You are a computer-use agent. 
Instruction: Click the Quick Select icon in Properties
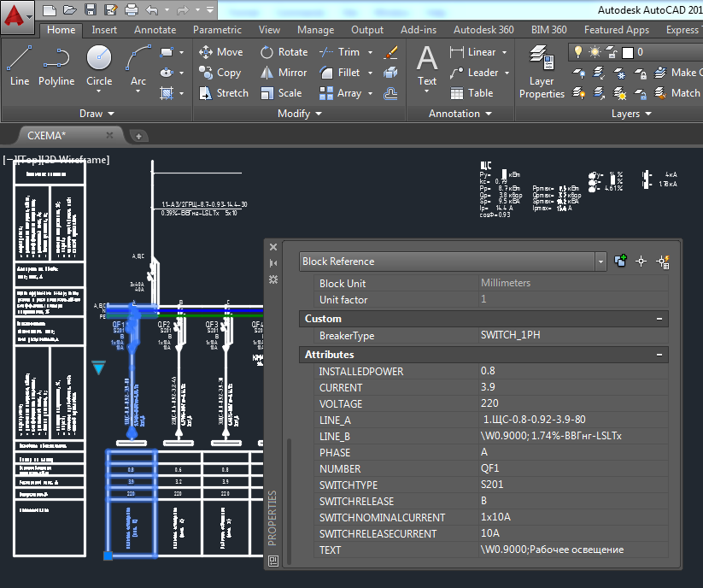[662, 262]
